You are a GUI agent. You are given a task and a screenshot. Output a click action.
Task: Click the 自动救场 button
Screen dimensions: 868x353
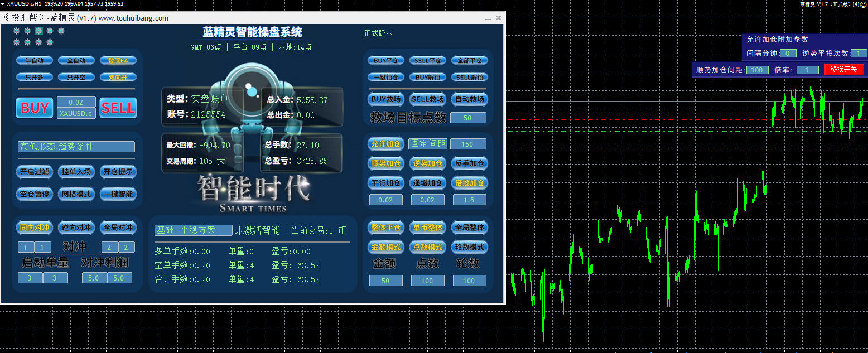(x=469, y=99)
